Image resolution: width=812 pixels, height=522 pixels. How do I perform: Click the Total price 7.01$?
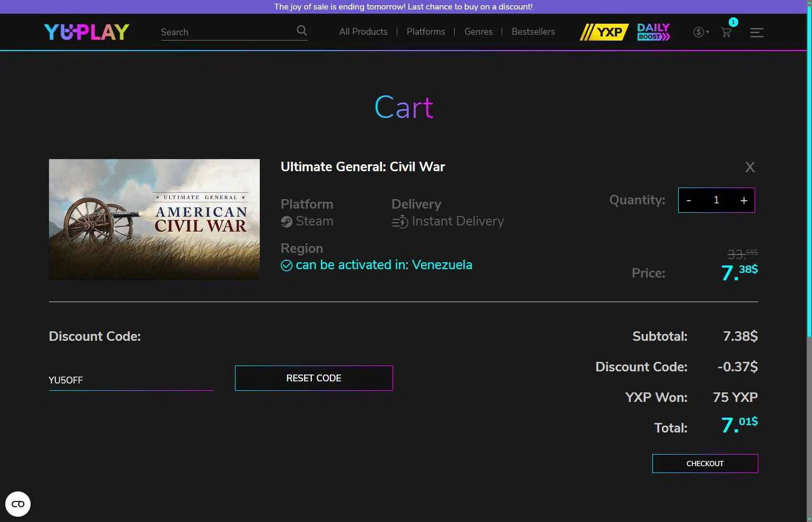pos(739,425)
